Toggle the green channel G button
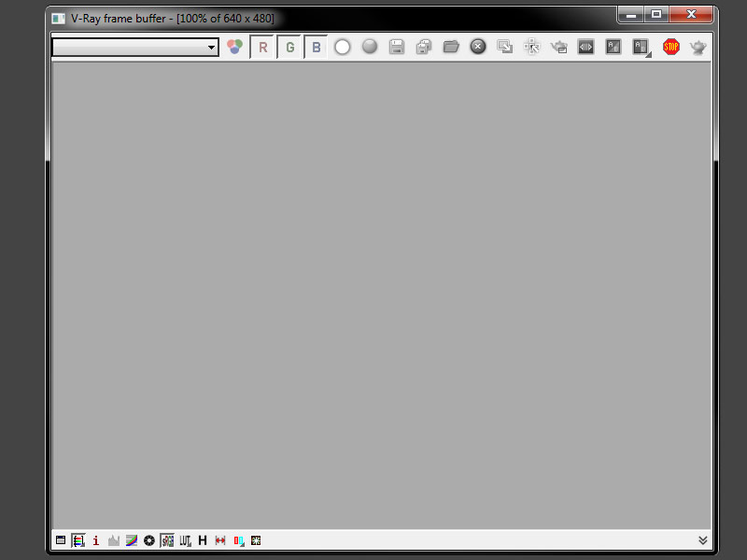The height and width of the screenshot is (560, 747). 289,48
